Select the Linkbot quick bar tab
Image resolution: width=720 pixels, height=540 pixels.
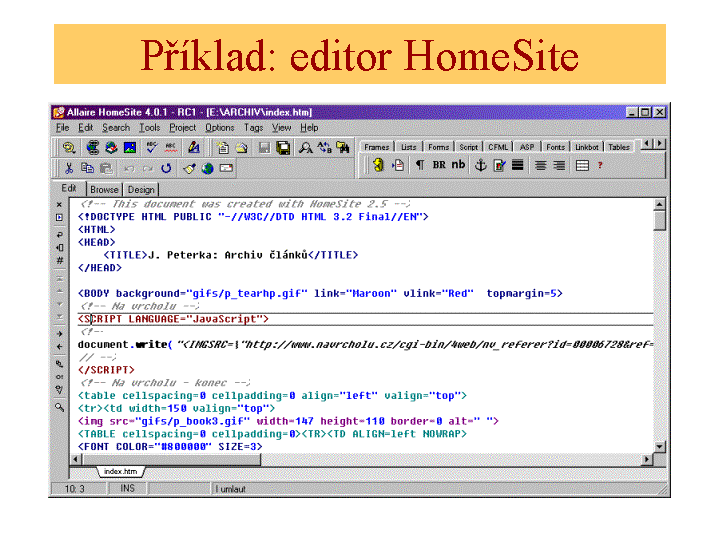pos(587,147)
